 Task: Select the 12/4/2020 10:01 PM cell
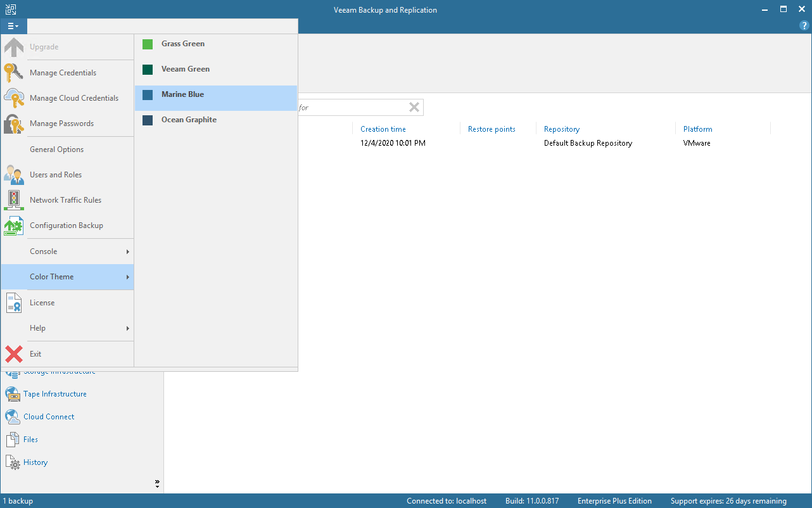click(393, 143)
